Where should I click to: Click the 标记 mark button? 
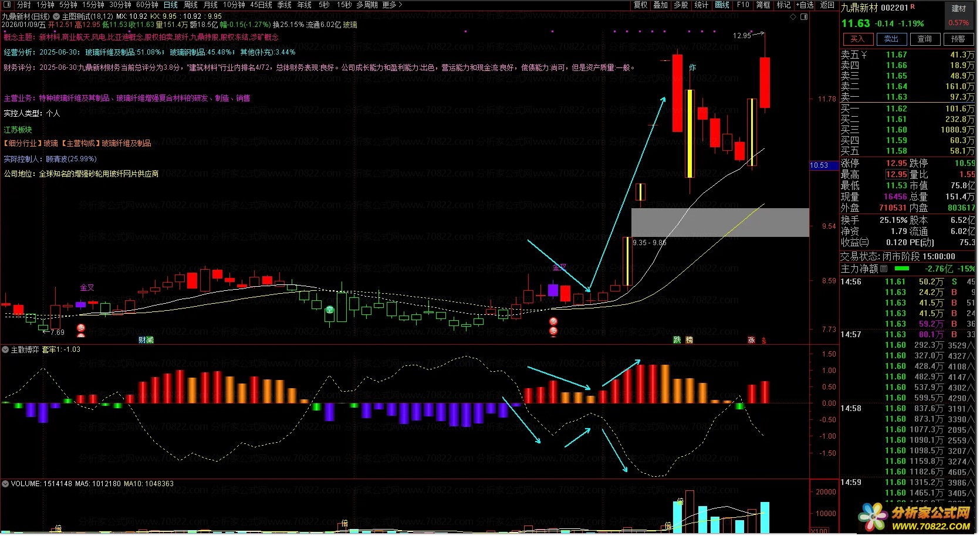point(783,5)
